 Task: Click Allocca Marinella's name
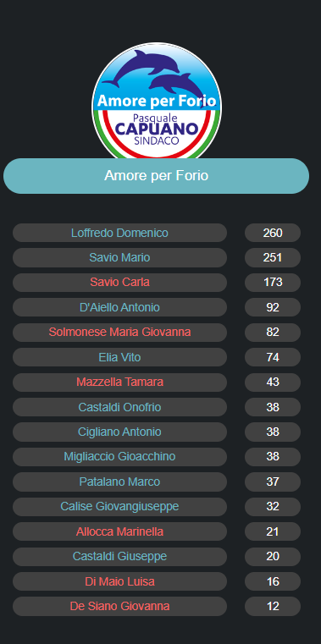[x=119, y=531]
